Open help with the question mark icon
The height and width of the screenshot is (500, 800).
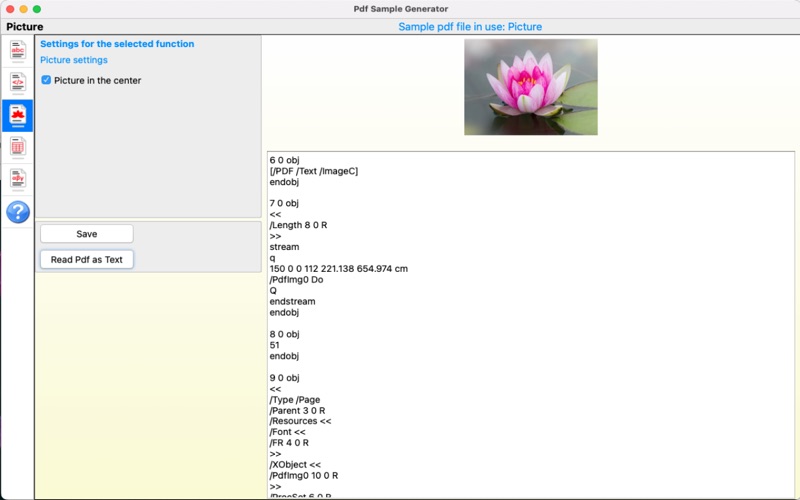pos(18,212)
